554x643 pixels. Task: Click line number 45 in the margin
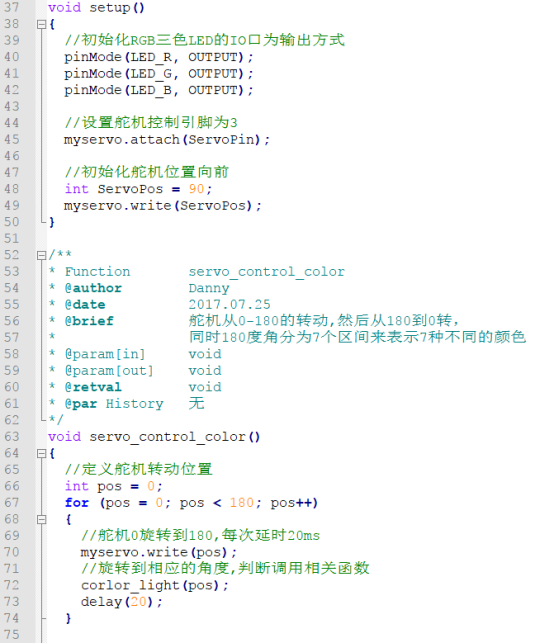point(12,139)
